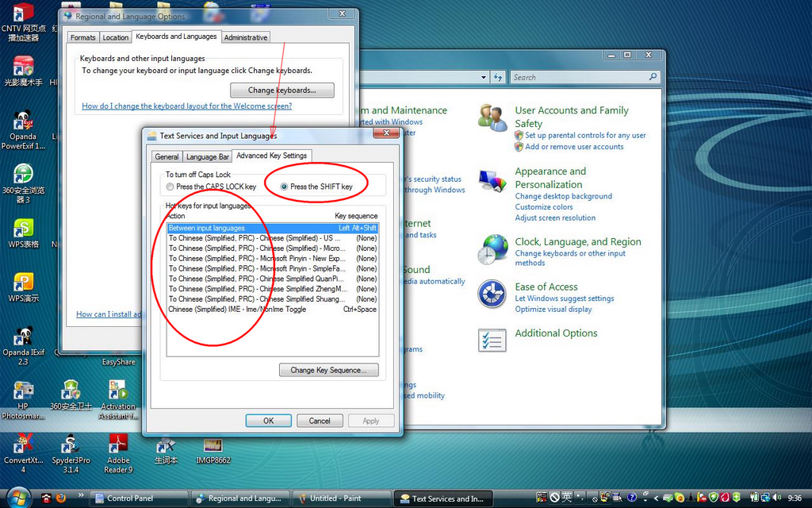Select the Keyboards and Languages tab
The image size is (812, 508).
pyautogui.click(x=176, y=37)
